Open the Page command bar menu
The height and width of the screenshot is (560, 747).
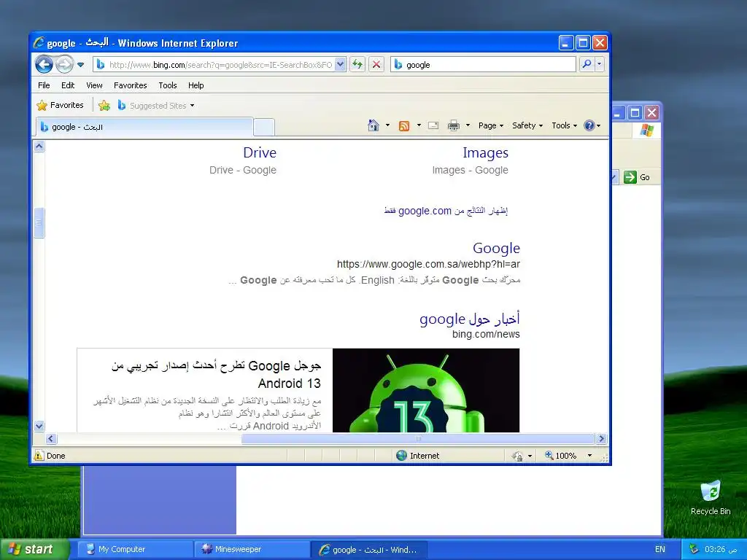pyautogui.click(x=491, y=125)
